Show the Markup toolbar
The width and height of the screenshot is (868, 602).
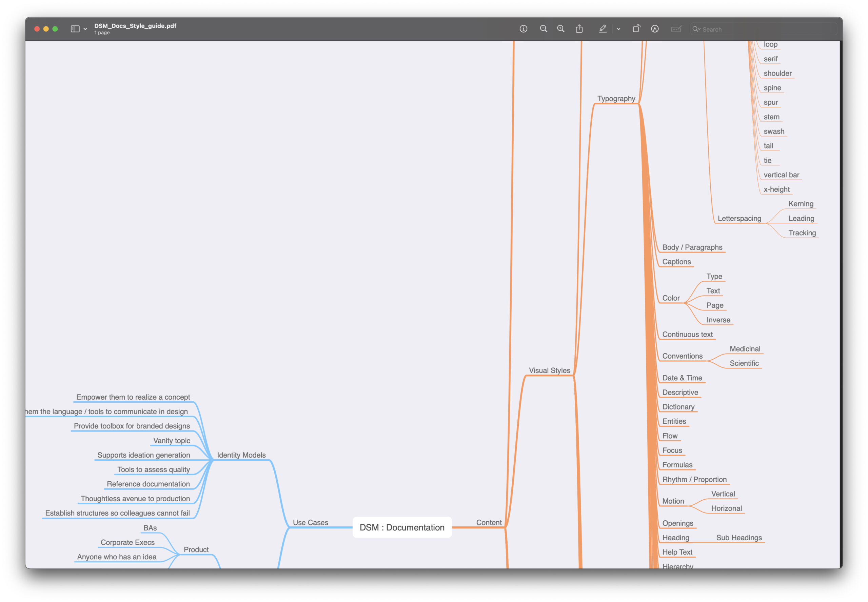[655, 29]
